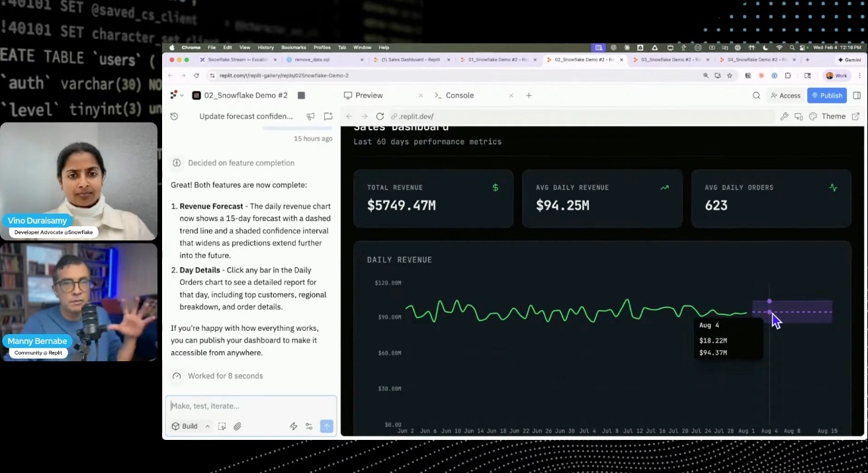Open the search in the Replit workspace header
Viewport: 868px width, 473px height.
[756, 95]
